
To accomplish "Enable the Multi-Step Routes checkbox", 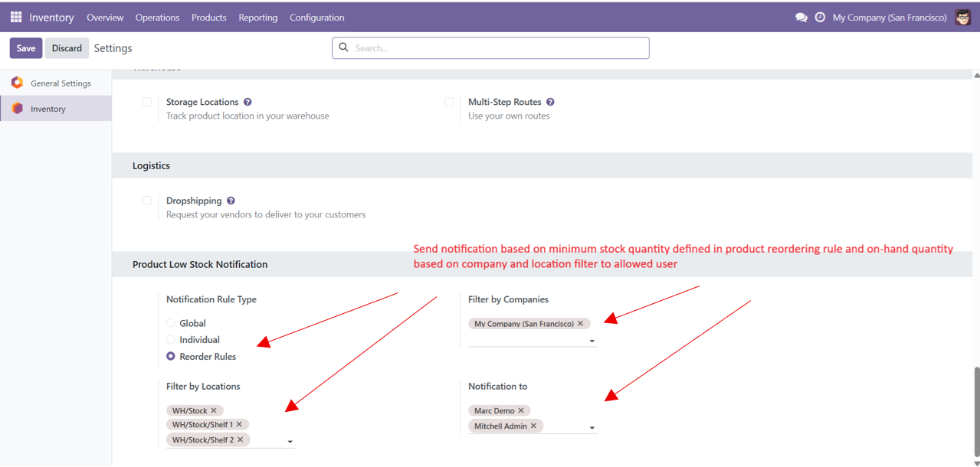I will click(449, 102).
